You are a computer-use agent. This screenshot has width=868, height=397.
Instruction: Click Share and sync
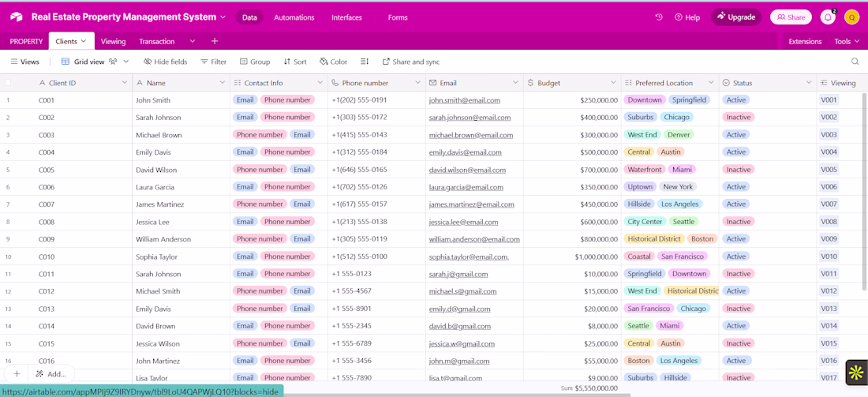click(411, 62)
